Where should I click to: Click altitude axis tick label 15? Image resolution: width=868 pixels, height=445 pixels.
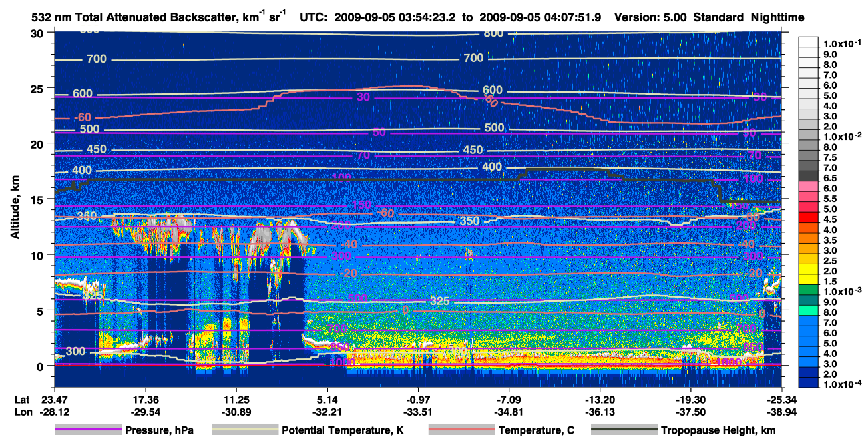tap(39, 199)
